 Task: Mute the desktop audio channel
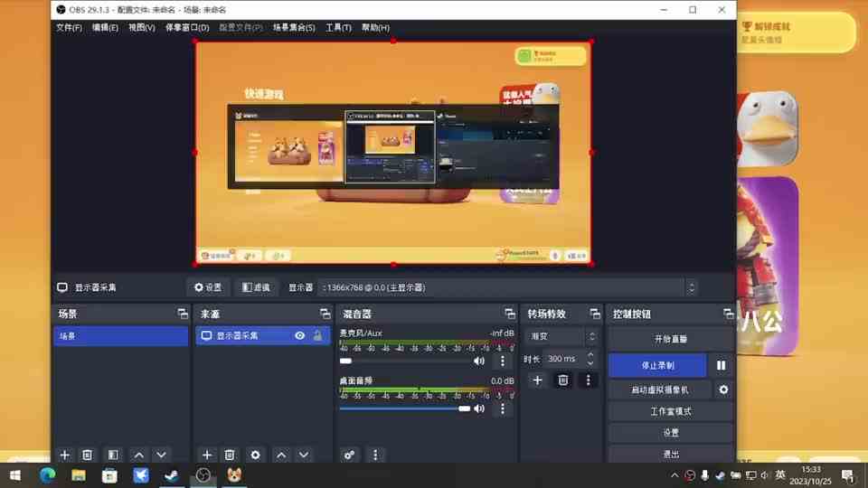(x=479, y=408)
